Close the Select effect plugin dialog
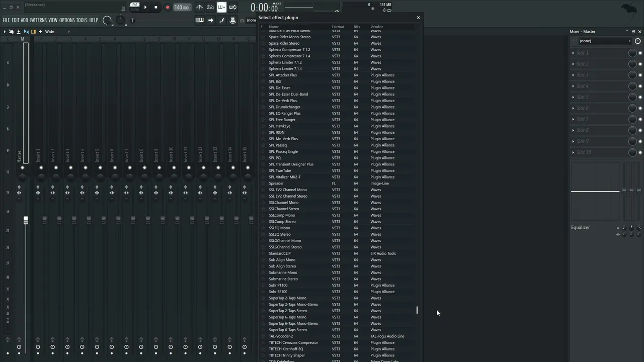 click(418, 18)
